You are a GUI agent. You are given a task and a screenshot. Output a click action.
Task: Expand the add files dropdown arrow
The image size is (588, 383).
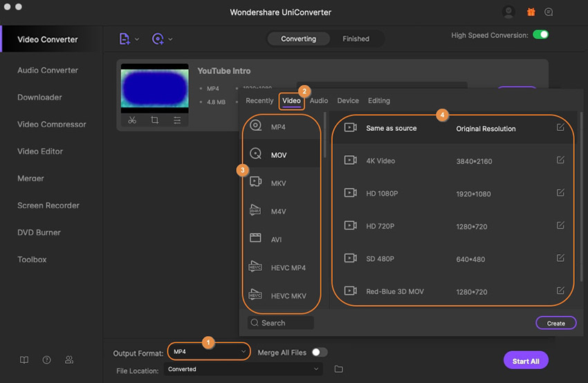pyautogui.click(x=137, y=39)
